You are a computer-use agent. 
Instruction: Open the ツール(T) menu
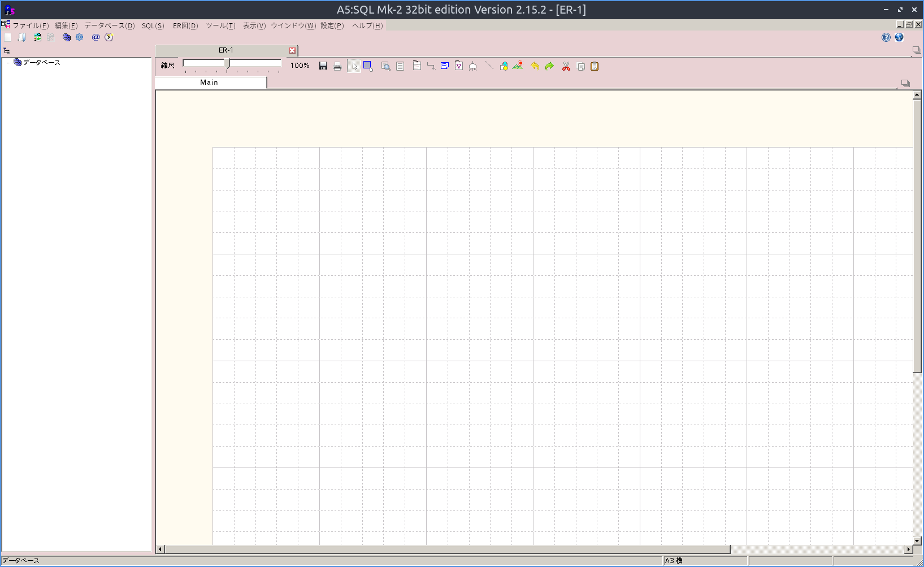(x=220, y=25)
